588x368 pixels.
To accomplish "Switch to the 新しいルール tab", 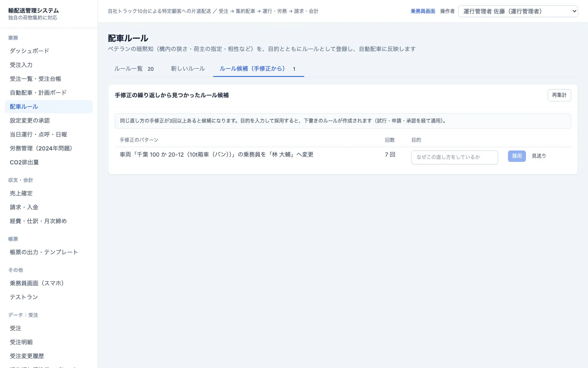I will click(188, 69).
